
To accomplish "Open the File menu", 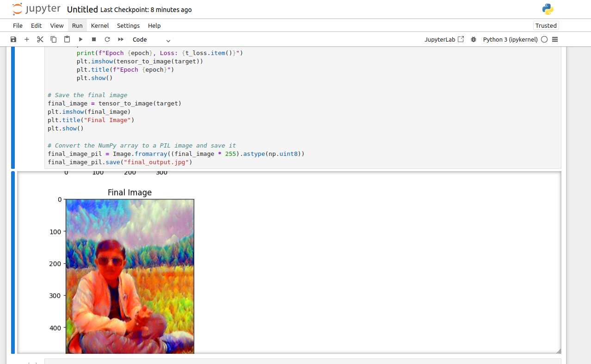I will pos(18,25).
